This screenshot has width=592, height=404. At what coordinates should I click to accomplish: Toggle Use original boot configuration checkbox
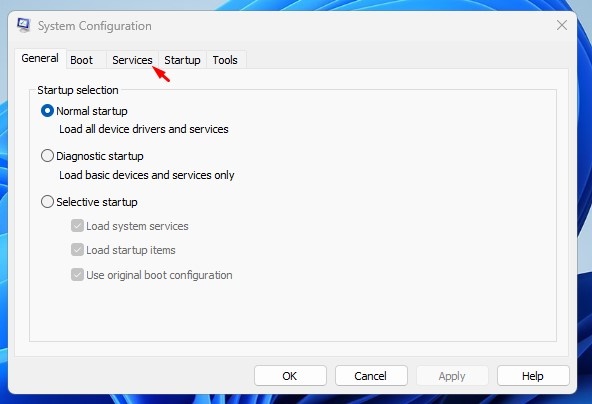coord(77,274)
